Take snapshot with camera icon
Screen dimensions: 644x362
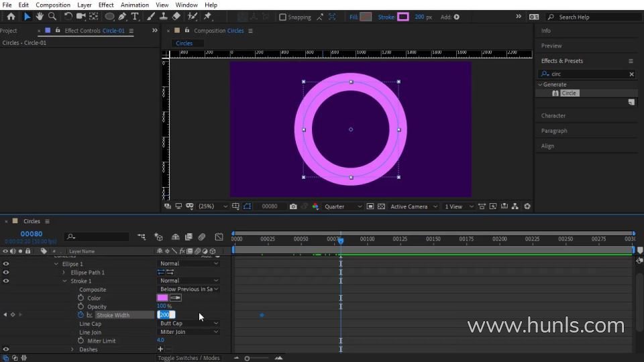pos(293,206)
